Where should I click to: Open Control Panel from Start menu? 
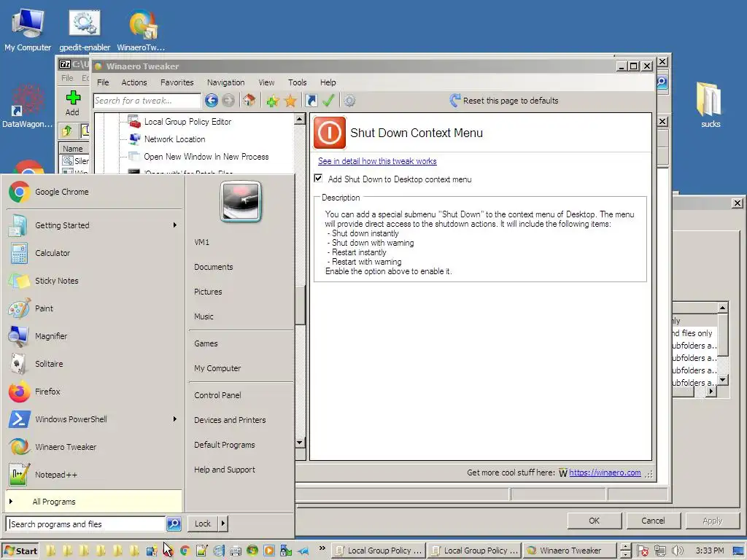tap(217, 395)
